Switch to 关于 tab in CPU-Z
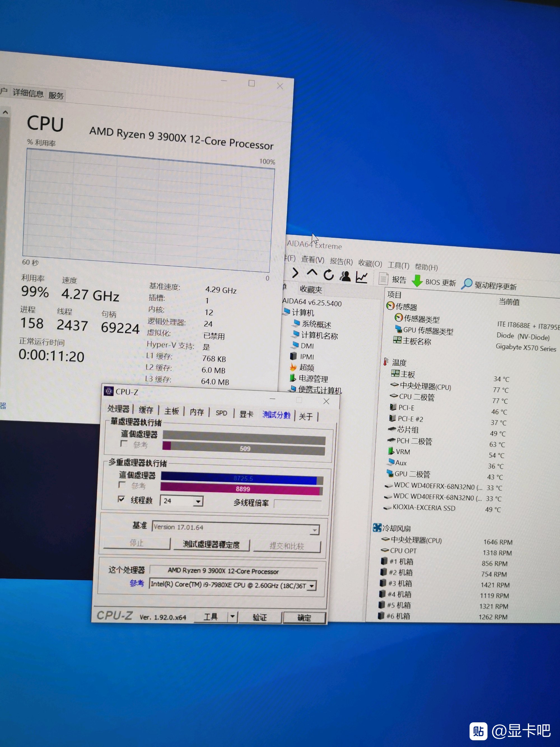 click(x=306, y=416)
